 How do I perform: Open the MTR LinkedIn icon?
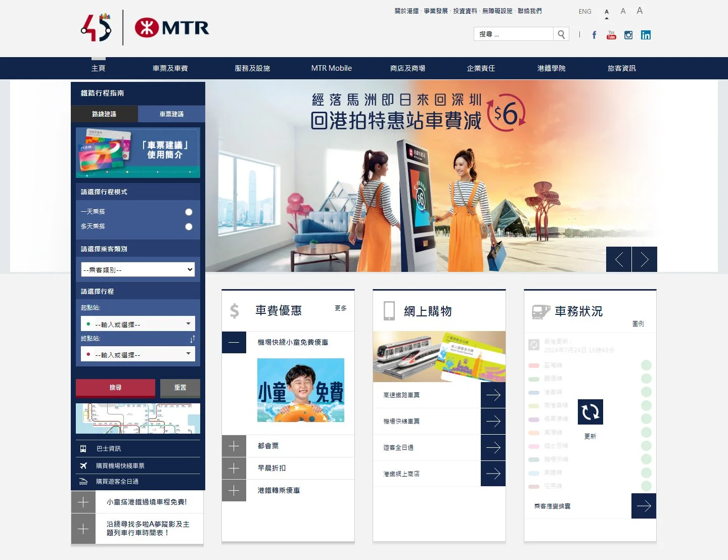tap(646, 35)
